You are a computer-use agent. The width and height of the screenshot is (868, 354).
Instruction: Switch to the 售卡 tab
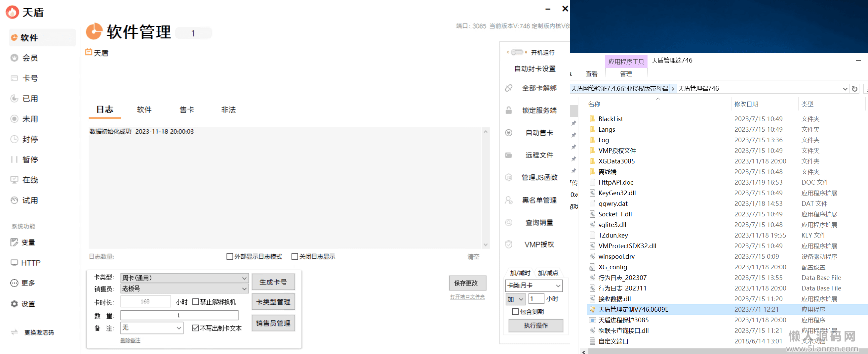[187, 110]
